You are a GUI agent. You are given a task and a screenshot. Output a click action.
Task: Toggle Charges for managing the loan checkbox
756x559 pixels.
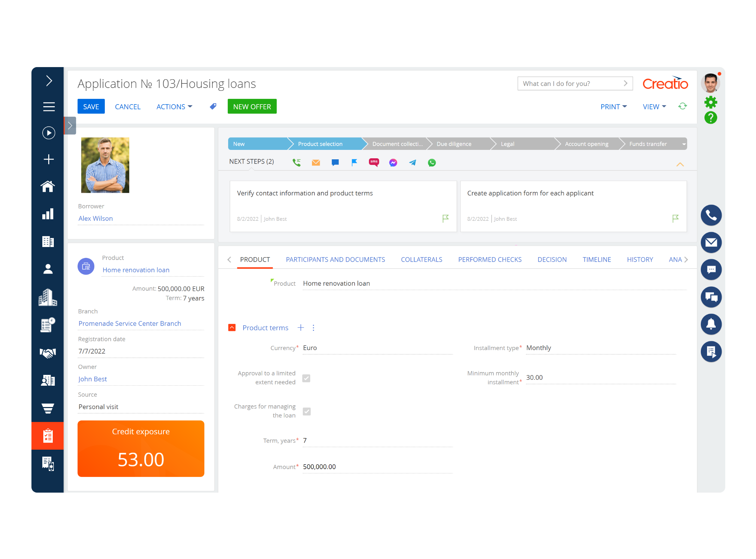click(307, 411)
